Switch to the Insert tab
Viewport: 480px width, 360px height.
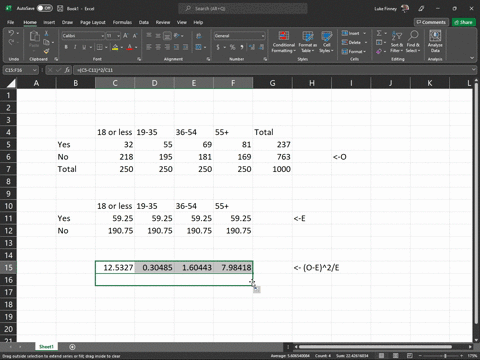tap(49, 22)
